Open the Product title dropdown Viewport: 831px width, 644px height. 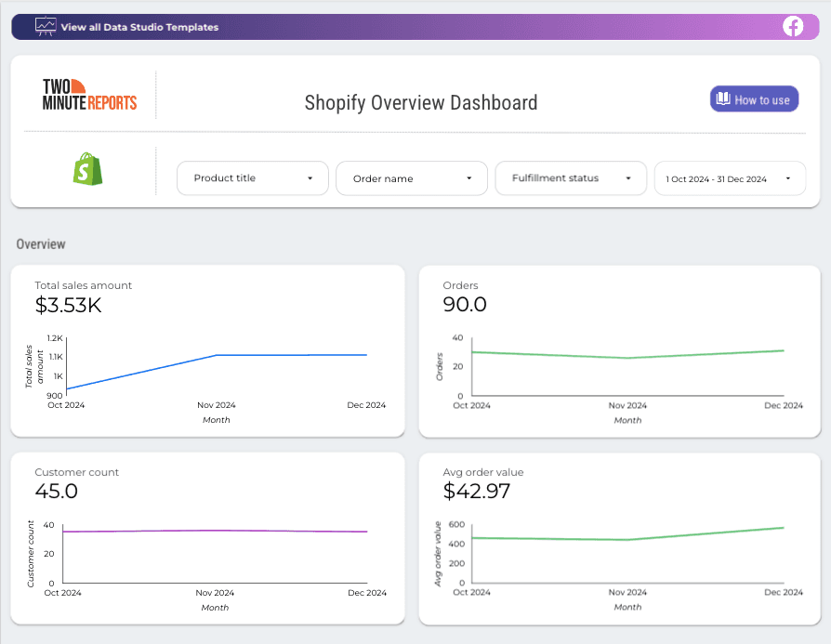[252, 177]
